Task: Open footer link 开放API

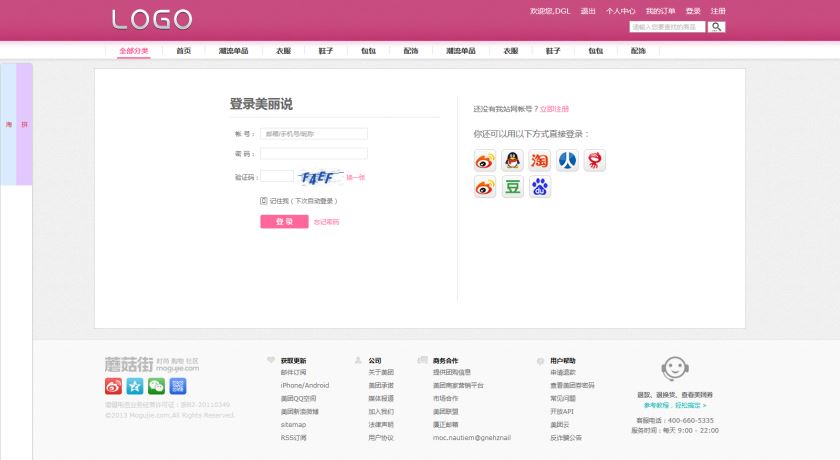Action: [x=562, y=412]
